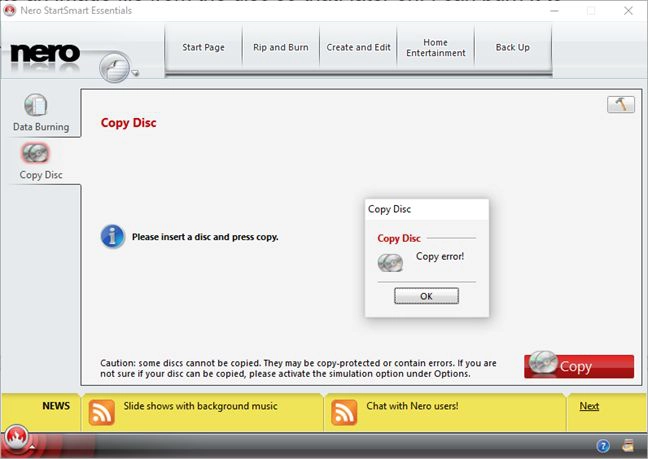
Task: Click the bottom-right status bar drive icon
Action: (x=628, y=445)
